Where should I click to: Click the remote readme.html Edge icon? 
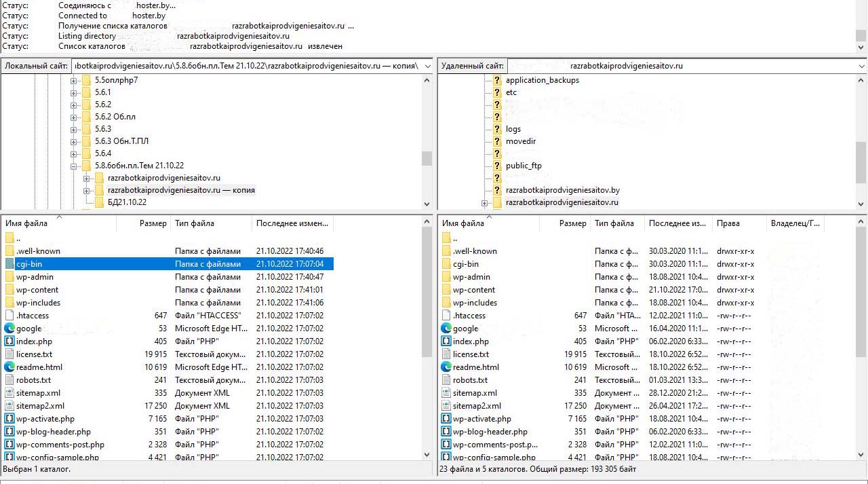446,367
